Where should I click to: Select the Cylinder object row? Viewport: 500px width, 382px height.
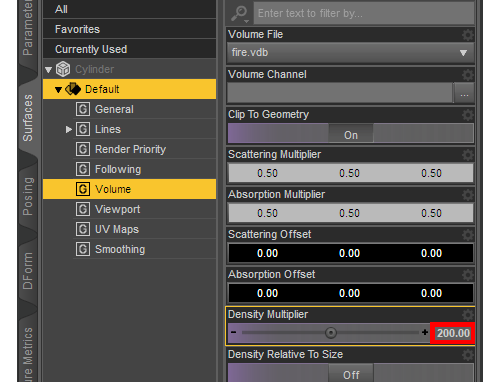coord(129,69)
